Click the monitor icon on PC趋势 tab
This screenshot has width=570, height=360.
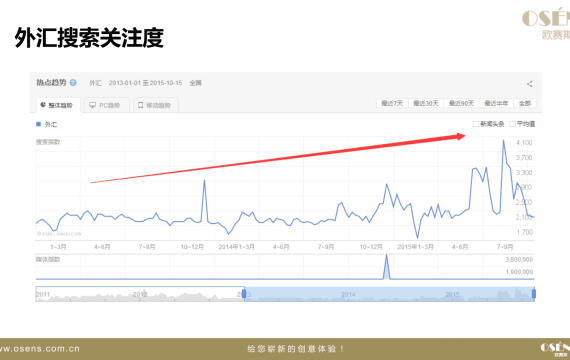(x=93, y=105)
